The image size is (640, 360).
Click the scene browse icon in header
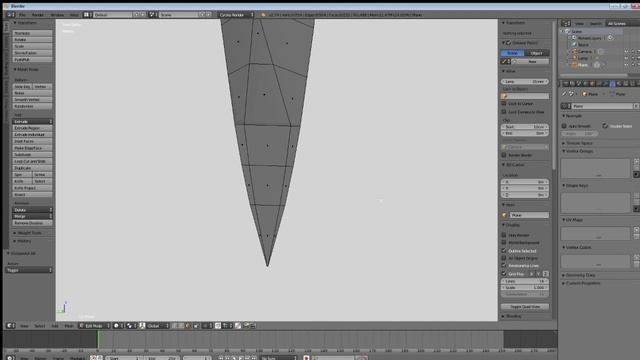153,15
